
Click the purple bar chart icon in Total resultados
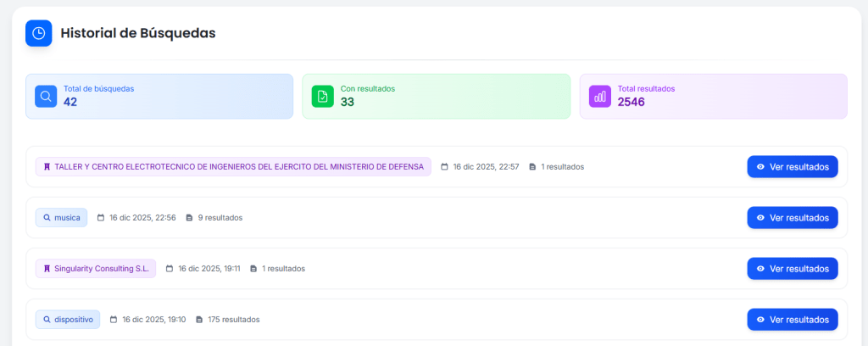coord(599,96)
